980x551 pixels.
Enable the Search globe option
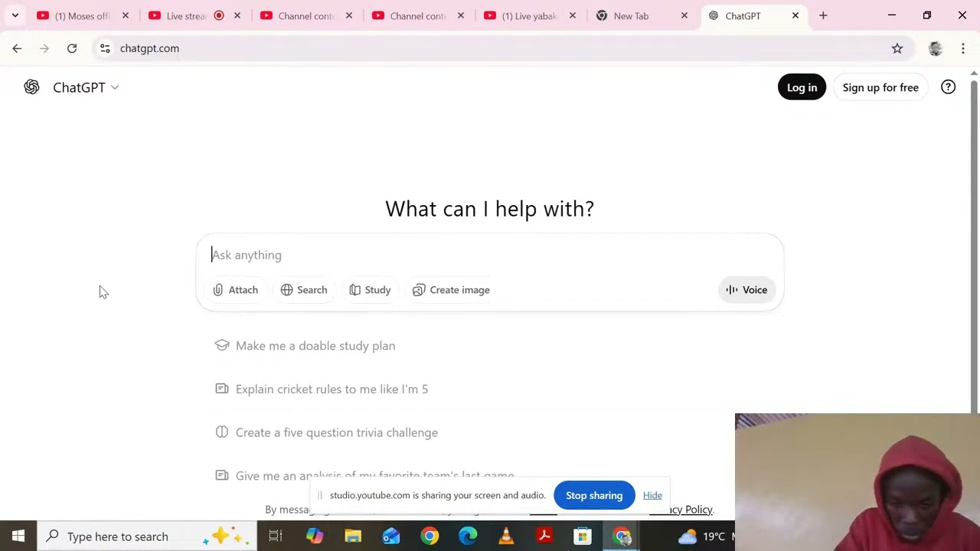click(x=304, y=290)
